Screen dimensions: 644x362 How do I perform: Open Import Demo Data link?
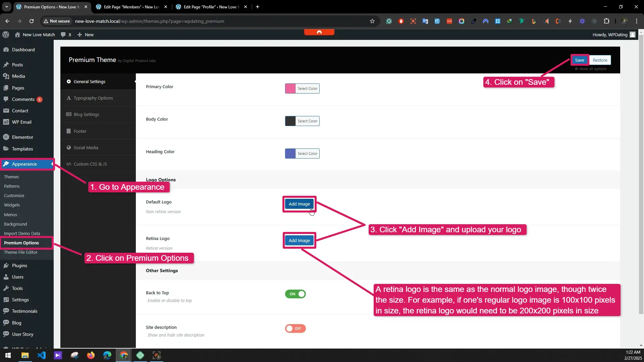(x=22, y=233)
